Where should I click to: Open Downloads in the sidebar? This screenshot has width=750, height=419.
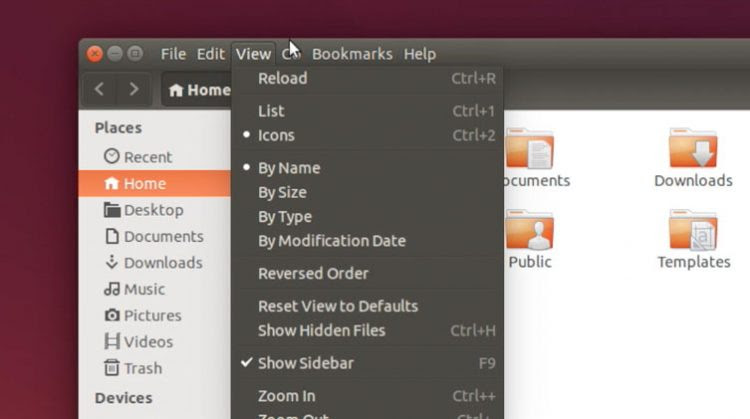pos(154,263)
